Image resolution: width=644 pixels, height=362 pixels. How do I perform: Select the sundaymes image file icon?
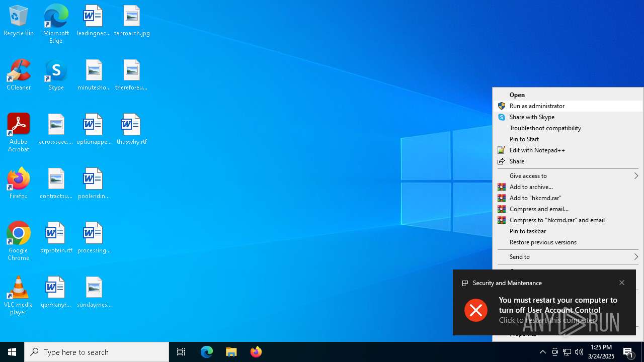click(x=94, y=293)
